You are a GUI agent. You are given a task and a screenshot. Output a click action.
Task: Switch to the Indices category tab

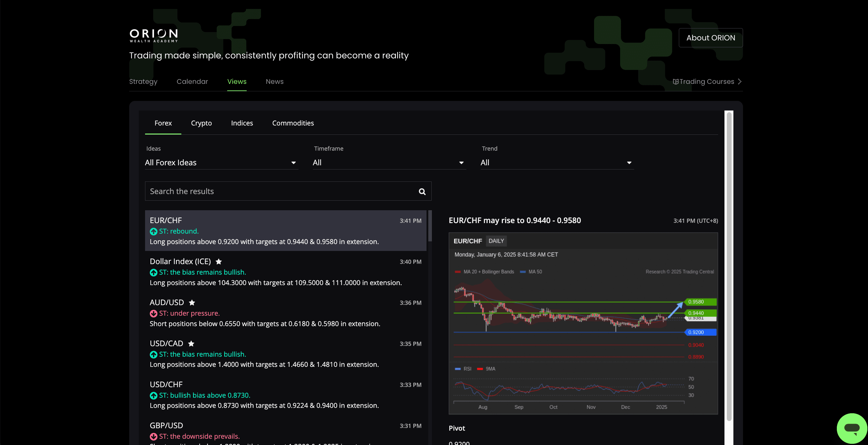tap(242, 123)
